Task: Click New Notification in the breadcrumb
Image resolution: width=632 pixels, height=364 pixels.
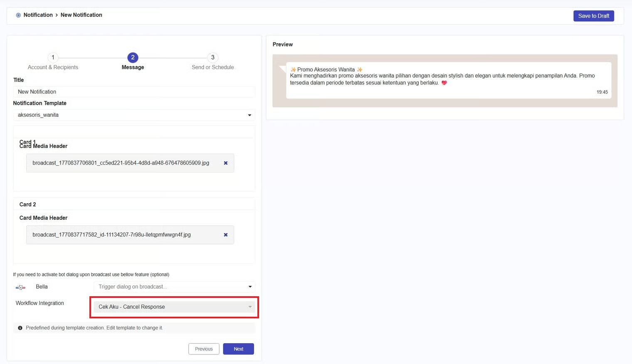Action: click(x=81, y=15)
